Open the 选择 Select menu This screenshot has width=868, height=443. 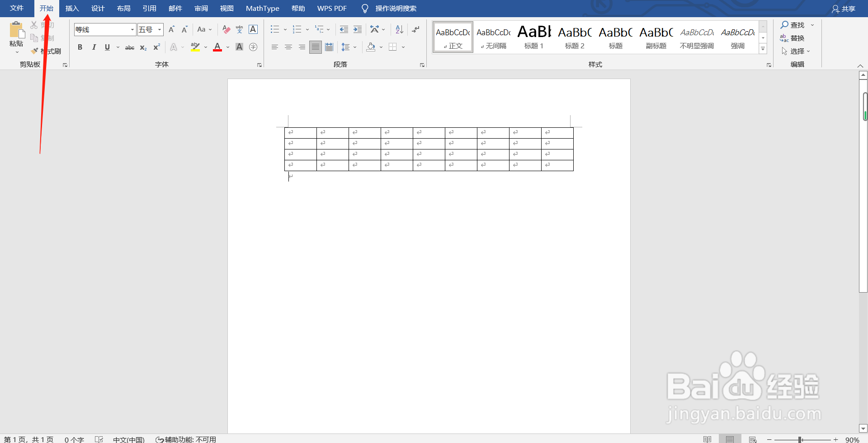click(796, 51)
